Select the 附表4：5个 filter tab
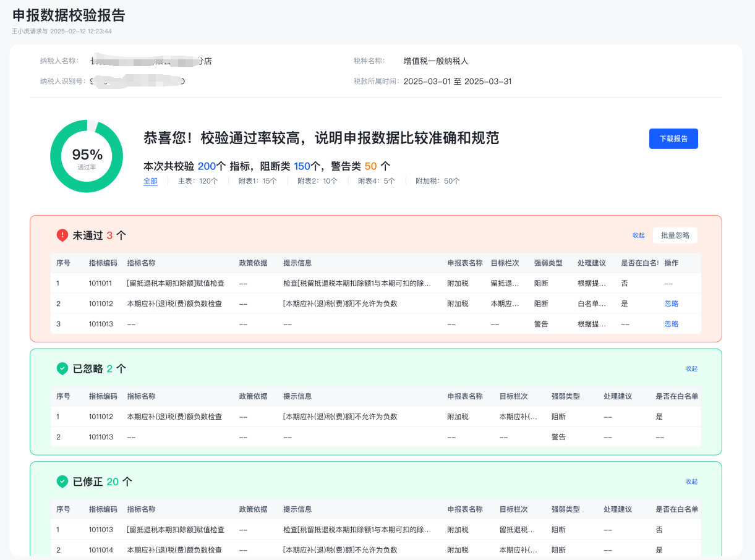Image resolution: width=755 pixels, height=560 pixels. (x=377, y=181)
